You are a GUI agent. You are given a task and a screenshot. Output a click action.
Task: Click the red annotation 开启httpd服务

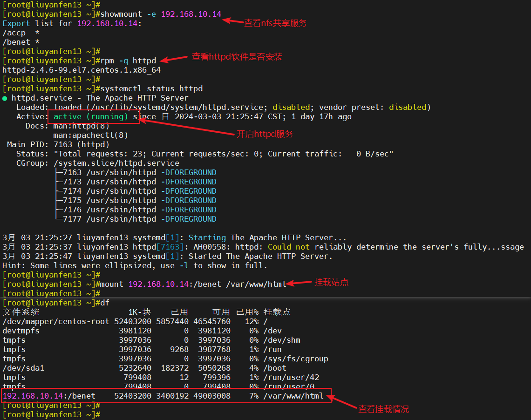pos(265,134)
